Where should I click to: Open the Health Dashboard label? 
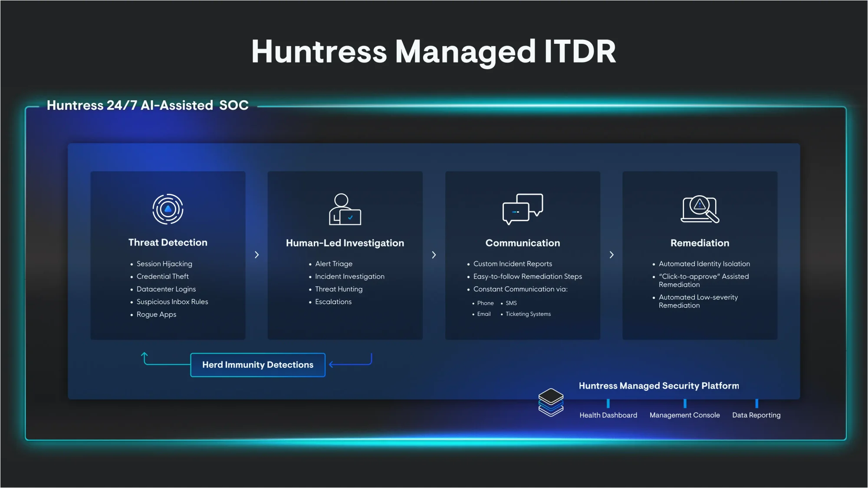coord(608,415)
